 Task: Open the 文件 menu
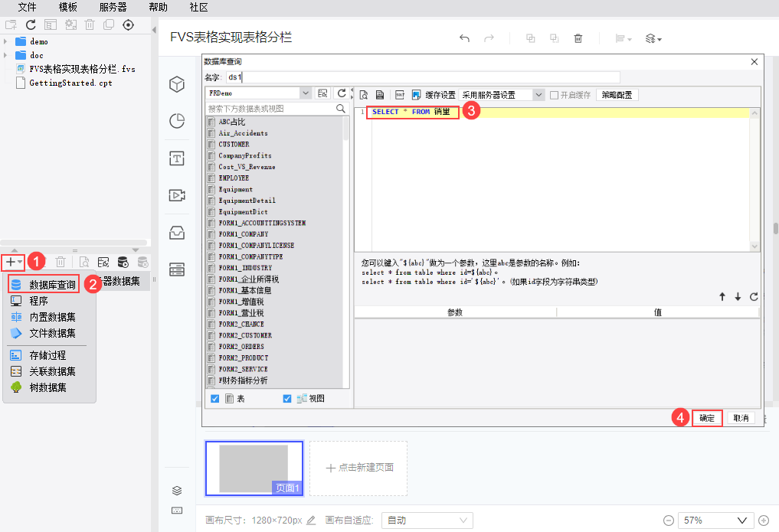[x=28, y=7]
